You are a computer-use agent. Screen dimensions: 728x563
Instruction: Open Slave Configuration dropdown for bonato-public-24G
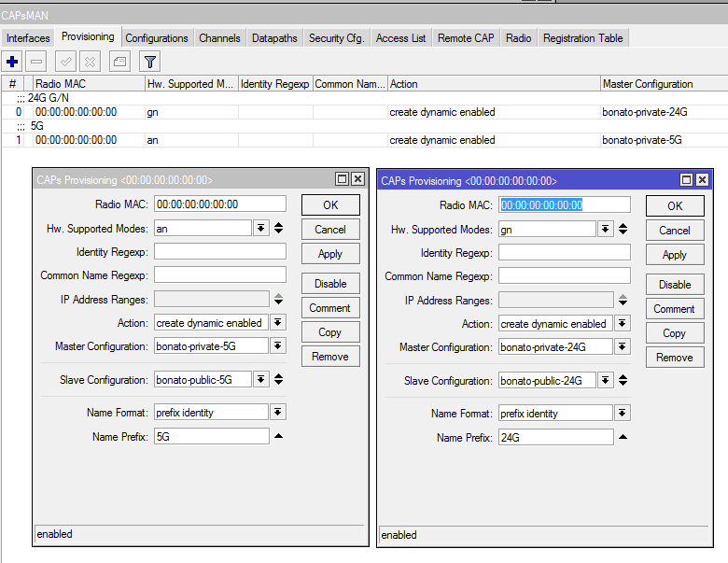coord(606,380)
